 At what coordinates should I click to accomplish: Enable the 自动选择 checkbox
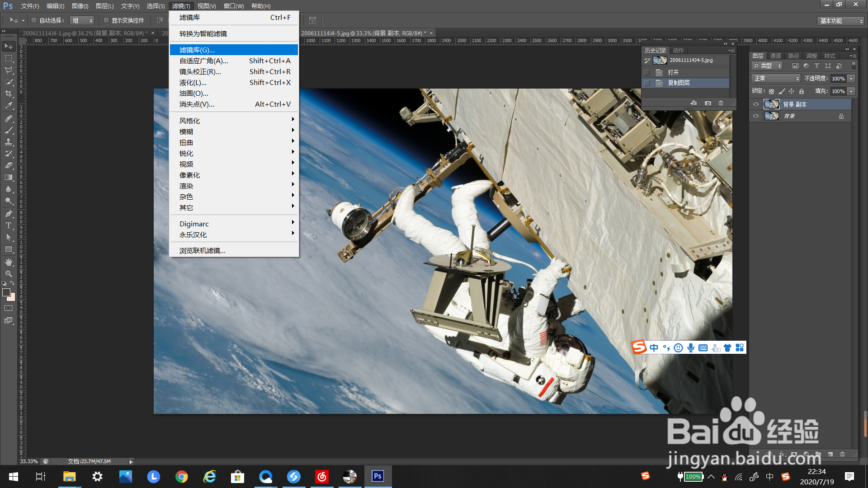click(x=34, y=20)
